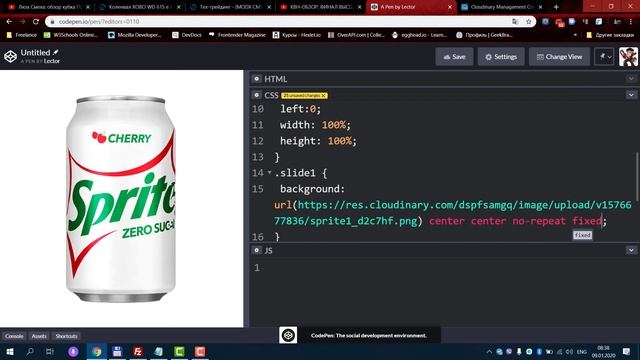Click the CodePen logo in footer banner
This screenshot has height=360, width=640.
(x=288, y=336)
